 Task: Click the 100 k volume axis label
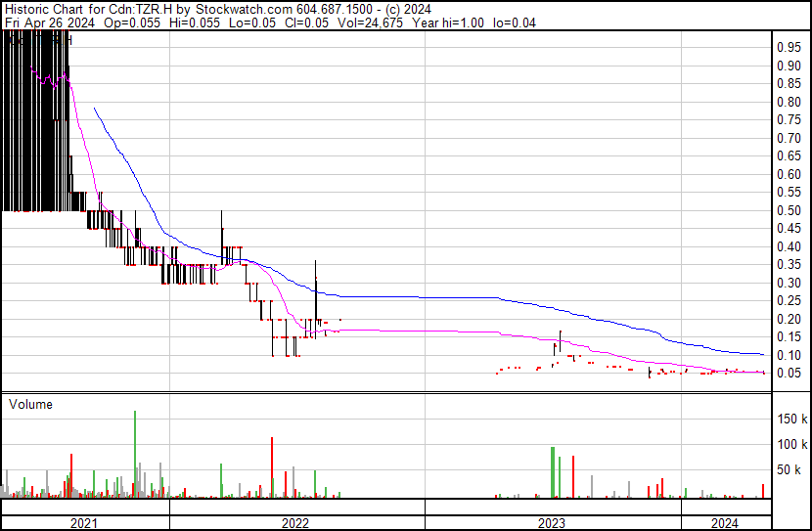click(x=792, y=444)
